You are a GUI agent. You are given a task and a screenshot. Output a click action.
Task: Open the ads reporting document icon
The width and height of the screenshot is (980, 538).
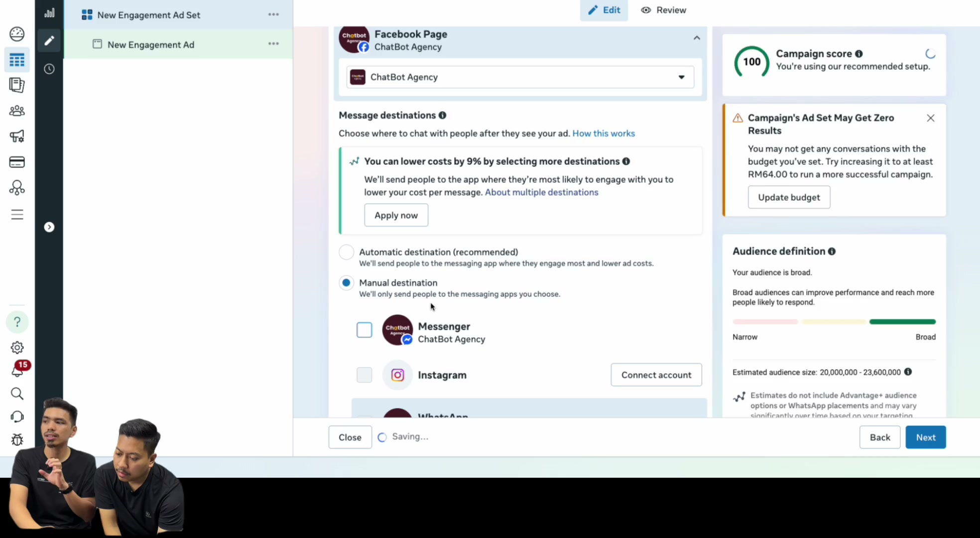coord(17,85)
